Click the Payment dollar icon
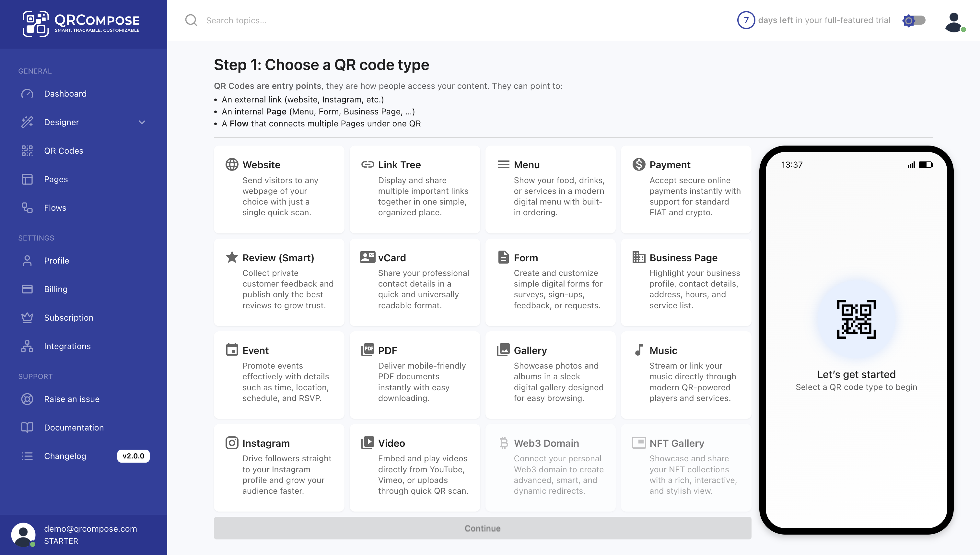The image size is (980, 555). (x=639, y=164)
